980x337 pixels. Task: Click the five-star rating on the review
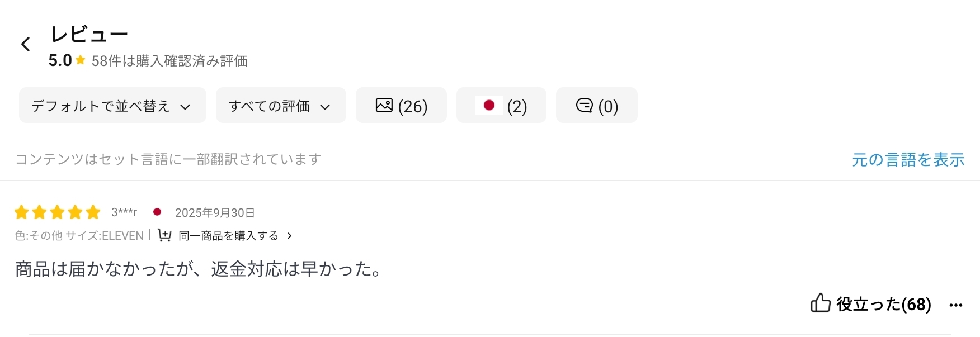57,212
